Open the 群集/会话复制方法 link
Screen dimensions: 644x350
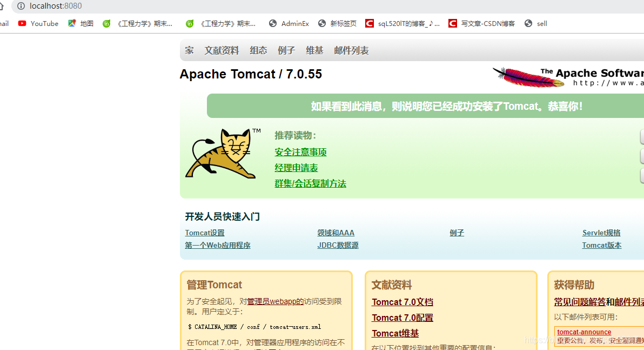tap(310, 183)
